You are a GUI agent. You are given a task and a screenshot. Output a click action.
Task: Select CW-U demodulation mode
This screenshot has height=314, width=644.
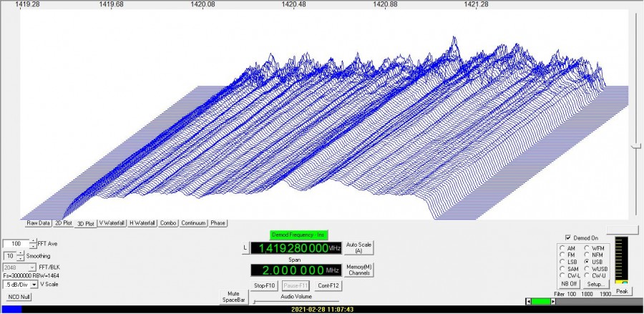coord(587,275)
